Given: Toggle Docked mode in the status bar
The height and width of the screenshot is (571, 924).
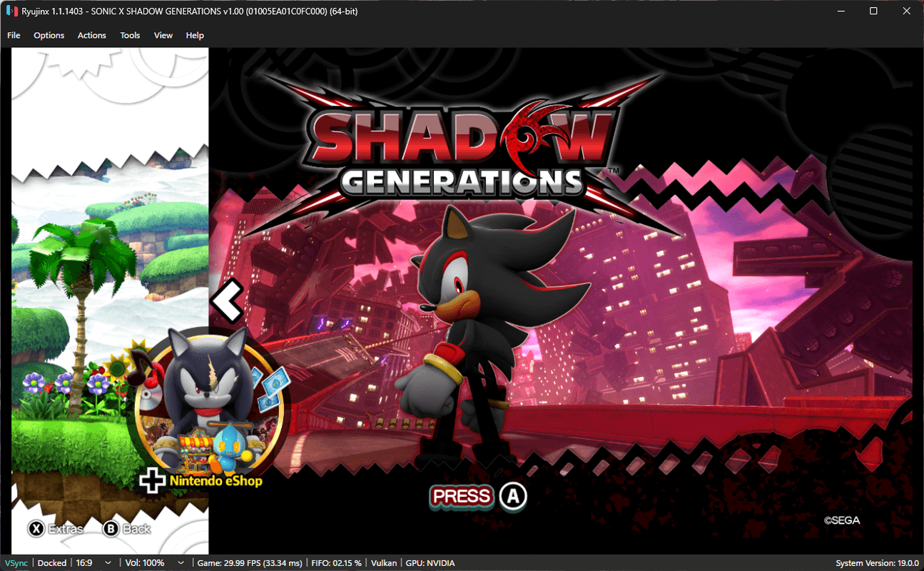Looking at the screenshot, I should coord(52,563).
